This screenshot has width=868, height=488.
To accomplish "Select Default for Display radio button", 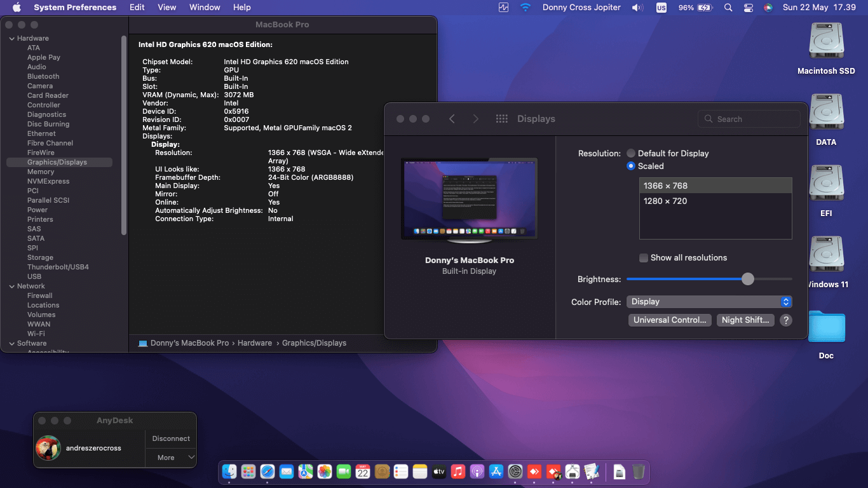I will pyautogui.click(x=631, y=153).
